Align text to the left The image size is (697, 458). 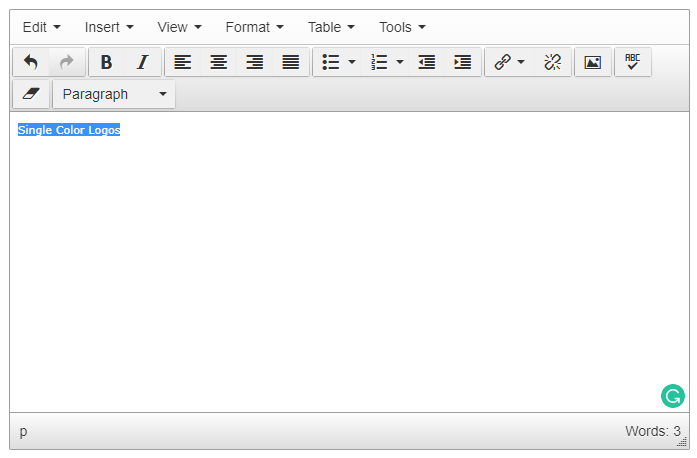183,62
